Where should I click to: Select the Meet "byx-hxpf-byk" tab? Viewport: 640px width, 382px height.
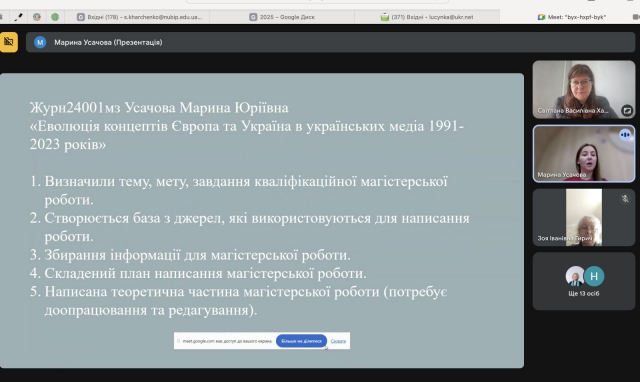[x=571, y=17]
